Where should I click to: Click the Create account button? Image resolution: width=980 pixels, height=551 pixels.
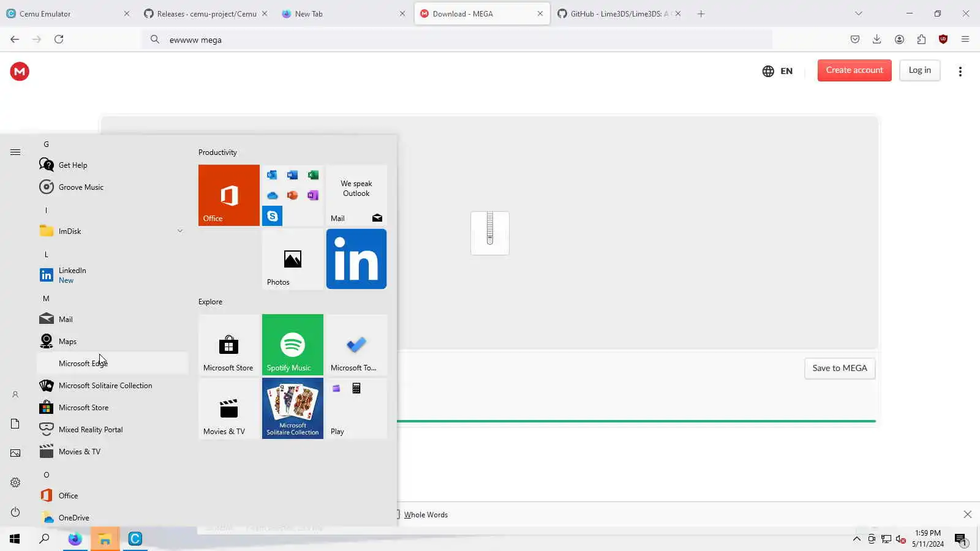(854, 70)
